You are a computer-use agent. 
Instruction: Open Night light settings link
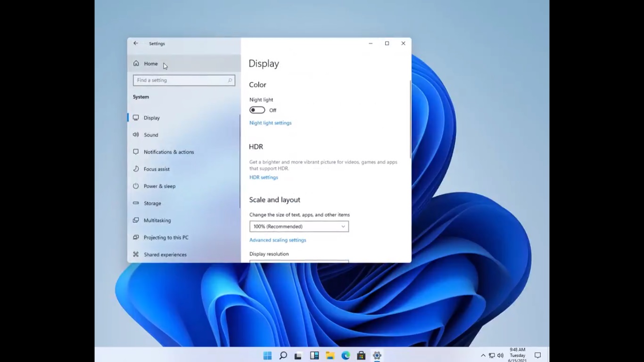[271, 123]
